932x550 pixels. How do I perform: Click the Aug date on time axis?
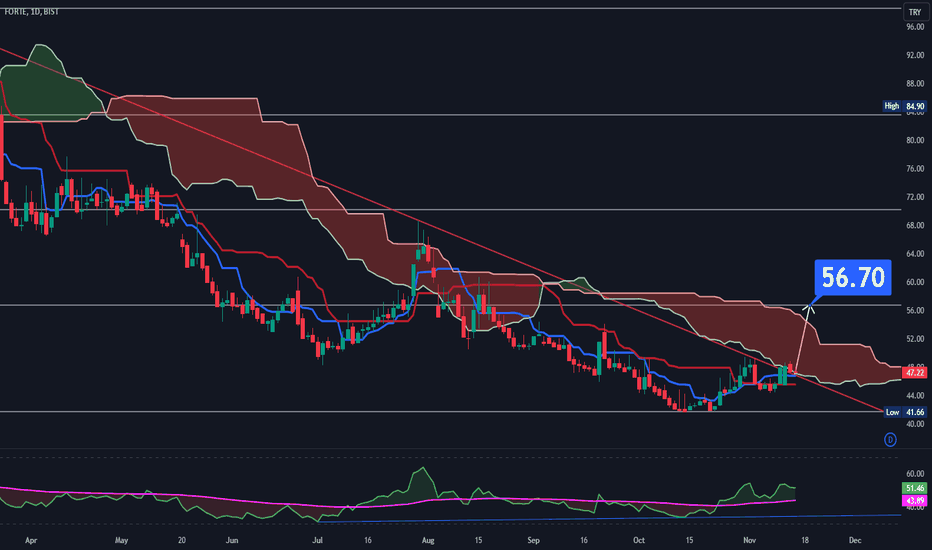428,540
